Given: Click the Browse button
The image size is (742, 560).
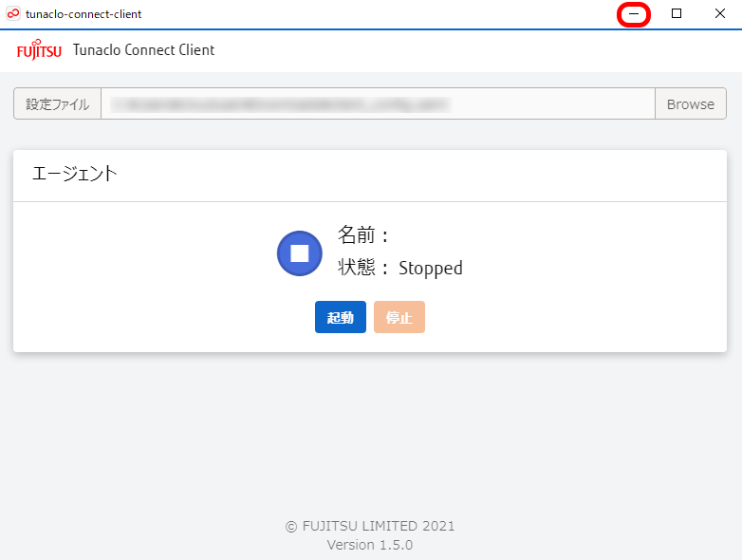Looking at the screenshot, I should tap(691, 103).
